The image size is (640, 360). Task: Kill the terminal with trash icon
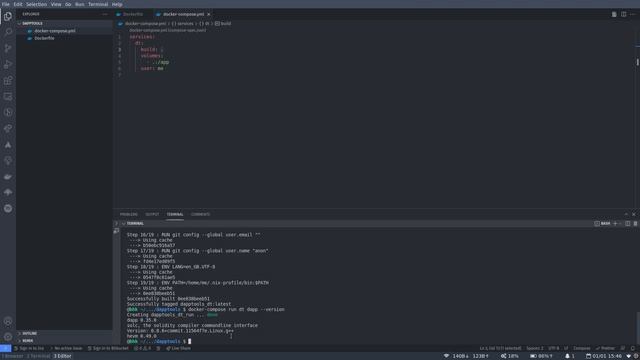(635, 224)
